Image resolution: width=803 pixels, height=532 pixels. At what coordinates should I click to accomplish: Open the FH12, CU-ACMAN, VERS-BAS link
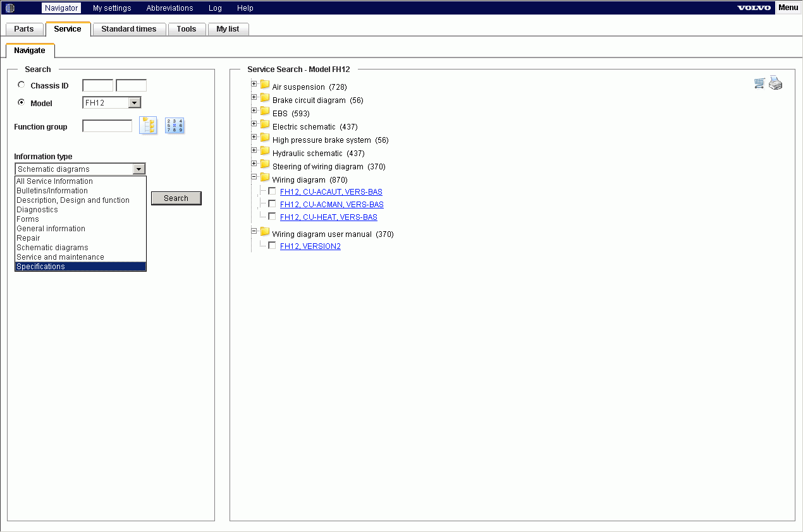332,204
